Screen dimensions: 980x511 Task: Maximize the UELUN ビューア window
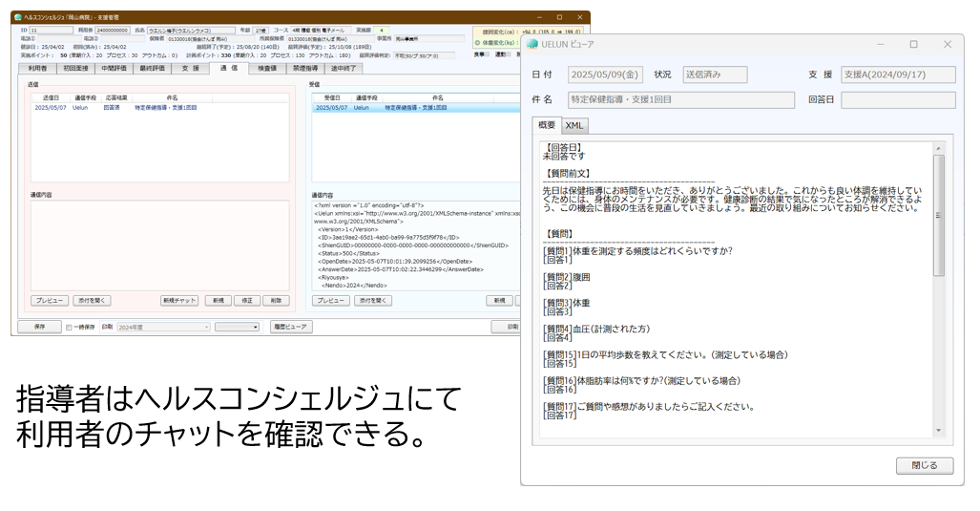pos(913,44)
